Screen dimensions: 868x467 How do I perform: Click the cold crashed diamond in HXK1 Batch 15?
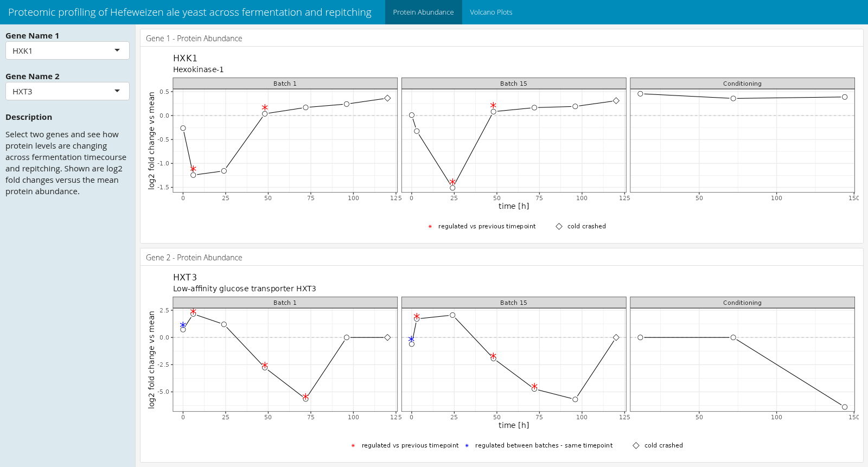coord(616,101)
